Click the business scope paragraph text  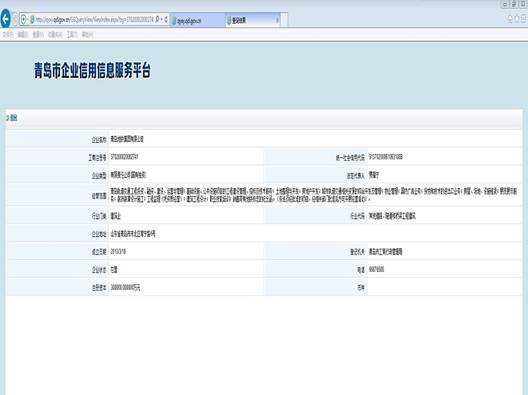point(314,195)
